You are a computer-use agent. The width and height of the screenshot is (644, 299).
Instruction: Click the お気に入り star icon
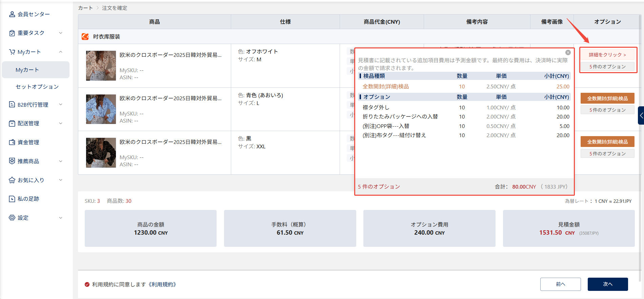click(12, 180)
